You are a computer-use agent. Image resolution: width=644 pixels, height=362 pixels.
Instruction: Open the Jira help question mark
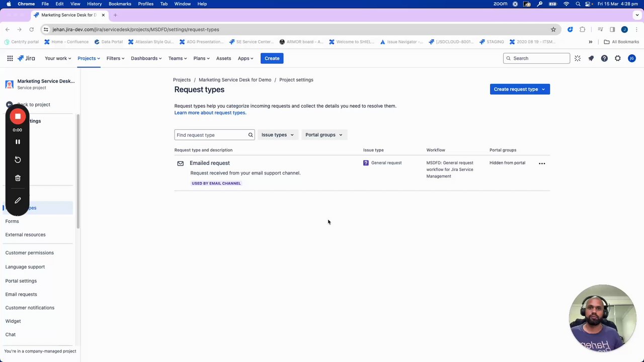pos(604,58)
